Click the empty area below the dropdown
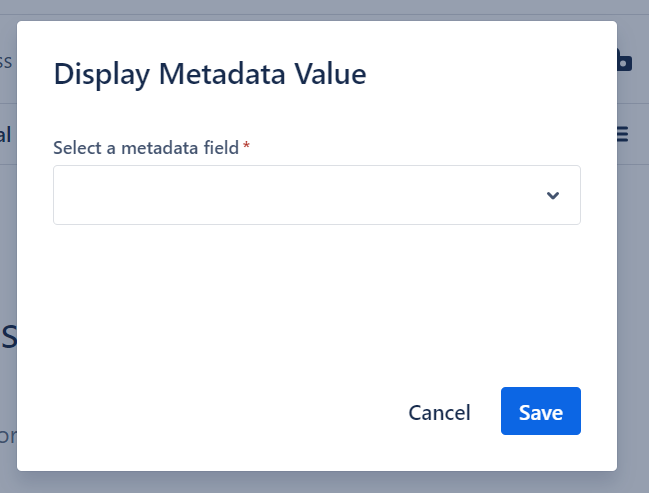Screen dimensions: 649x493 (316, 290)
